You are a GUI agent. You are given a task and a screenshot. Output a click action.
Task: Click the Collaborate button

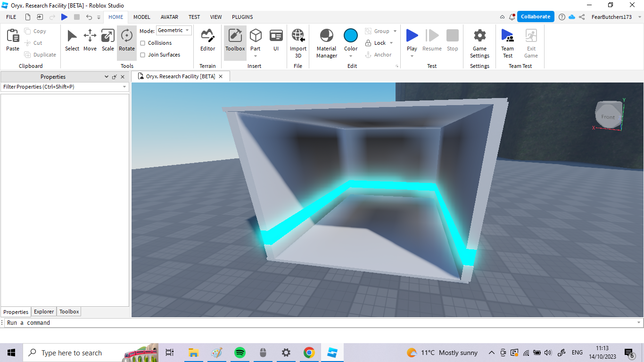point(536,16)
